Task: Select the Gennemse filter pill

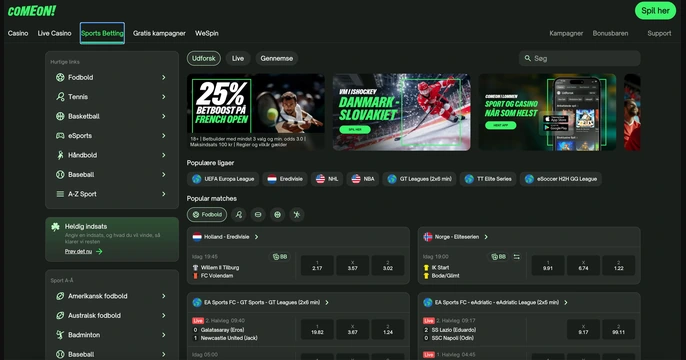Action: [276, 58]
